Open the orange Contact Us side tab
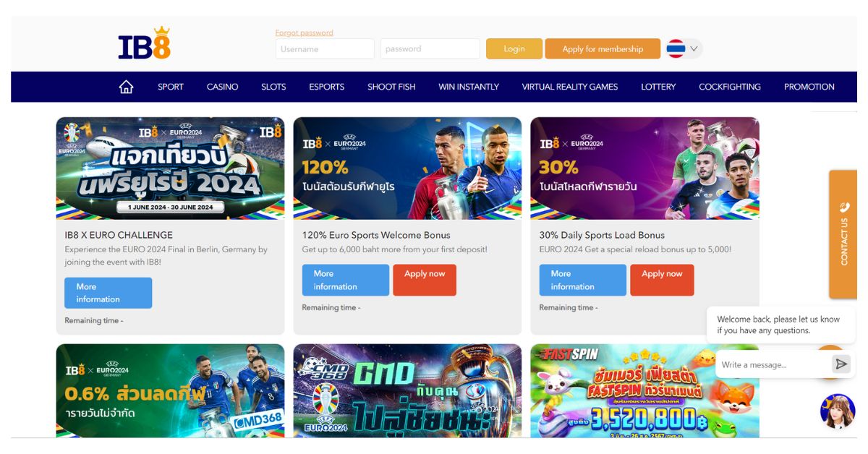Image resolution: width=868 pixels, height=454 pixels. (843, 234)
